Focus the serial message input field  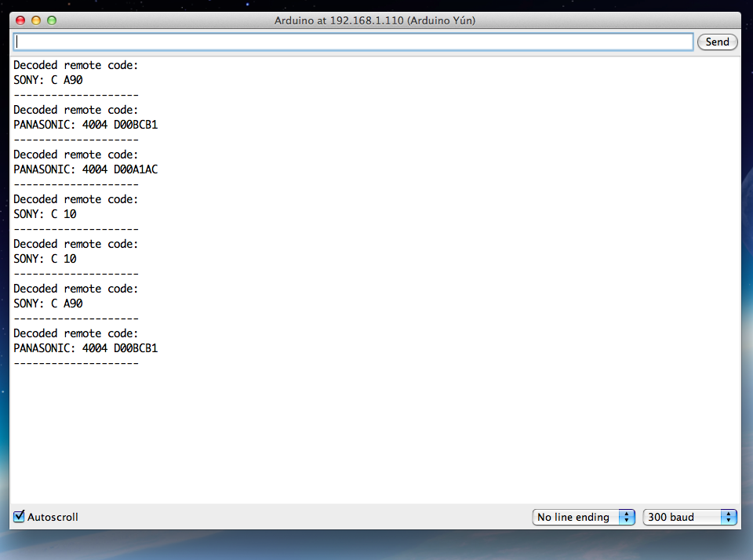pyautogui.click(x=353, y=42)
